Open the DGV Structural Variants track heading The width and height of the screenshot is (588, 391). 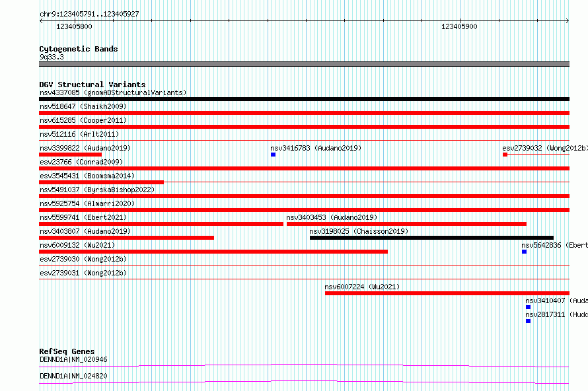pos(92,85)
